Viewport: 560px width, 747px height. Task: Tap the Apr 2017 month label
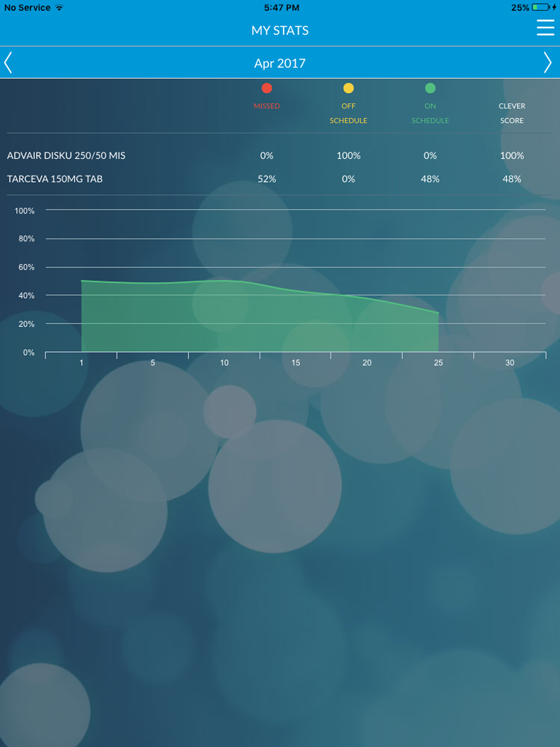tap(280, 63)
